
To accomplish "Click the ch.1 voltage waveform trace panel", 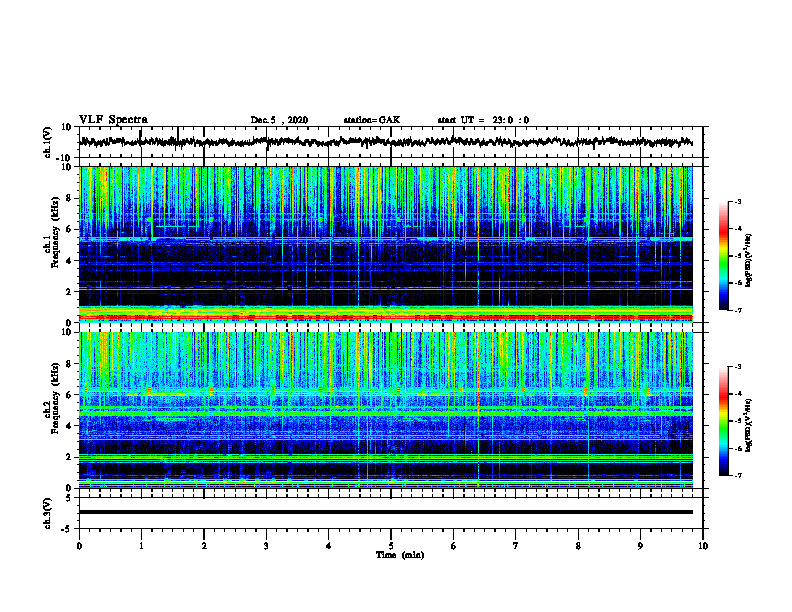I will pos(391,142).
